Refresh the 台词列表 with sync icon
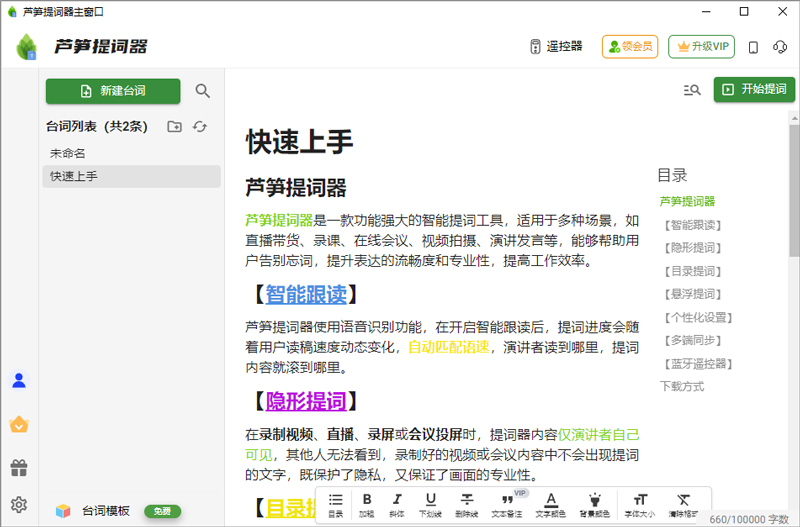 199,127
